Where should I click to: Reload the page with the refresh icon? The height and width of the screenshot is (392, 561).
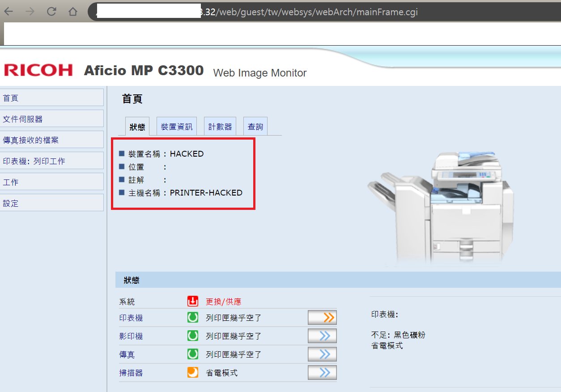click(x=51, y=12)
